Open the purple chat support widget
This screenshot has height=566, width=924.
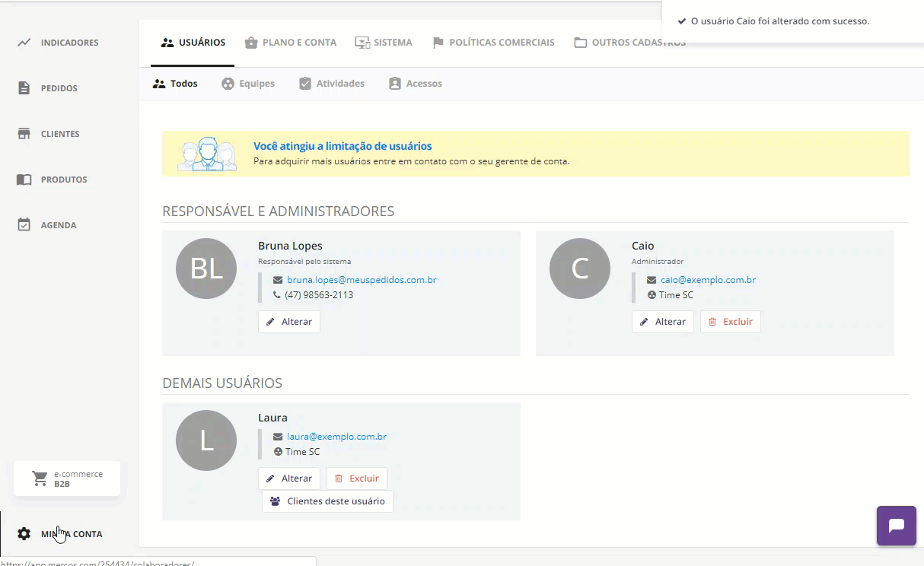(x=896, y=526)
